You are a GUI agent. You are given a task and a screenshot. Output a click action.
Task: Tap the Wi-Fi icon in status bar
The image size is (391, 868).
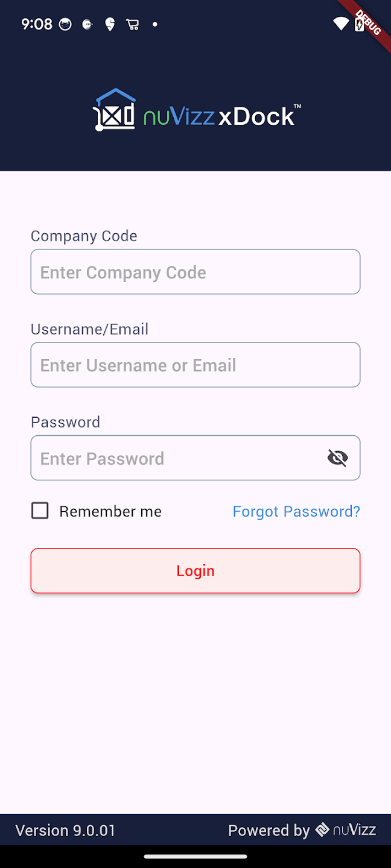[341, 24]
